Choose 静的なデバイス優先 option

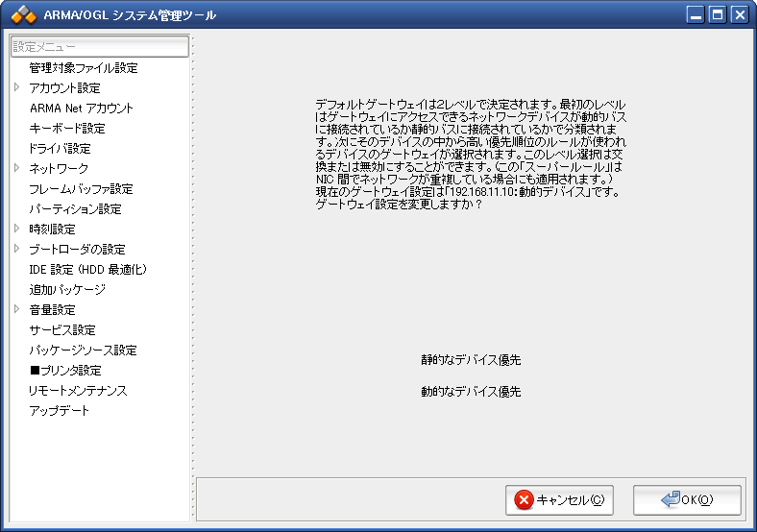[470, 360]
